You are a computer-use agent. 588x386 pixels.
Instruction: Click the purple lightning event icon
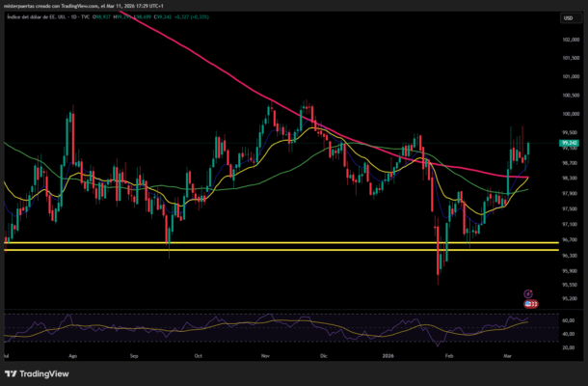[528, 292]
